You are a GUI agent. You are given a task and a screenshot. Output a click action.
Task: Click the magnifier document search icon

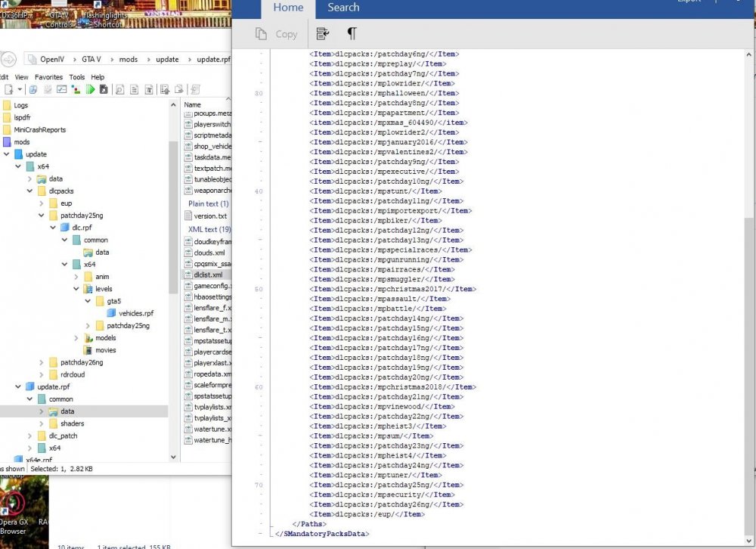tap(120, 89)
